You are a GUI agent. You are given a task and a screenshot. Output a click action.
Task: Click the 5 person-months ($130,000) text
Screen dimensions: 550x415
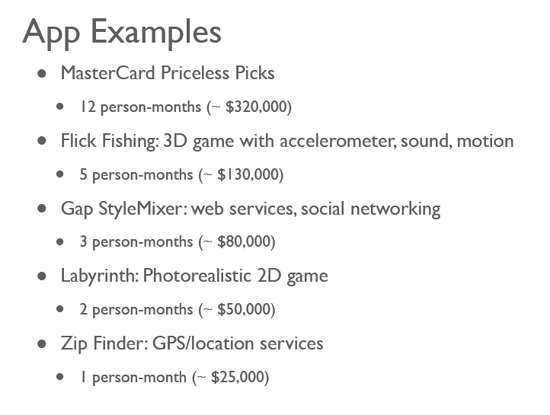click(x=182, y=174)
